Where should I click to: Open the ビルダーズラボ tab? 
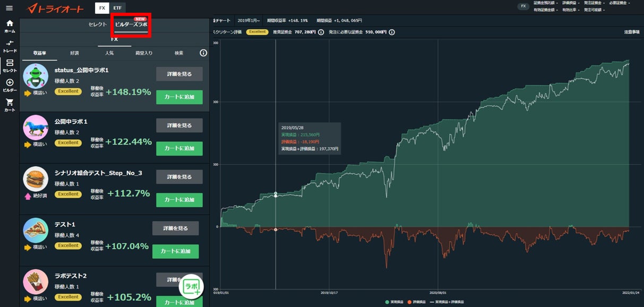[x=131, y=24]
